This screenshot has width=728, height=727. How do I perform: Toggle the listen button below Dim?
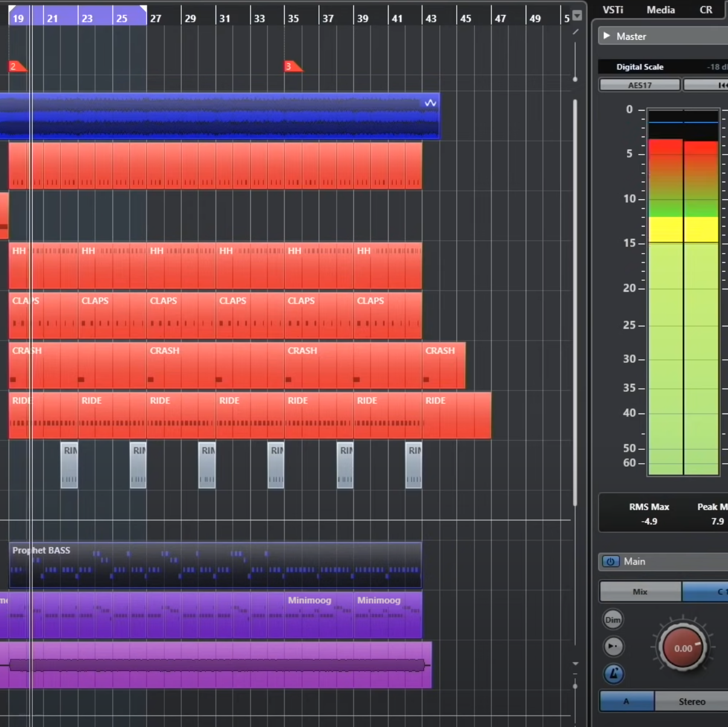point(613,647)
